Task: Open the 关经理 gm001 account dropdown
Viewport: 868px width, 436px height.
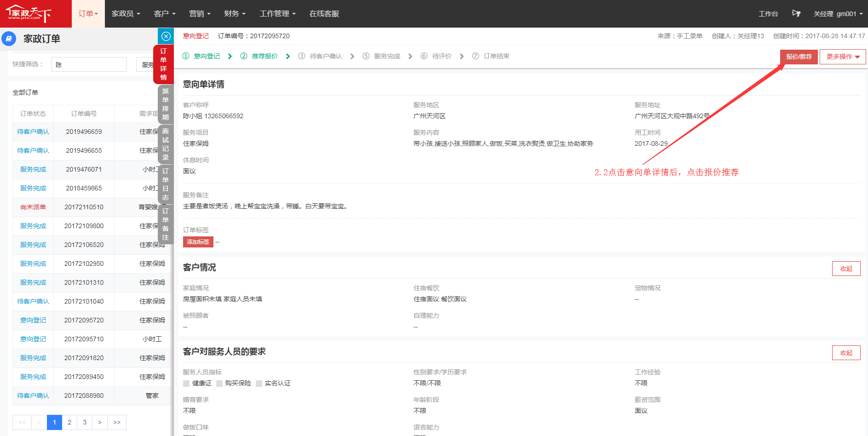Action: pyautogui.click(x=838, y=14)
